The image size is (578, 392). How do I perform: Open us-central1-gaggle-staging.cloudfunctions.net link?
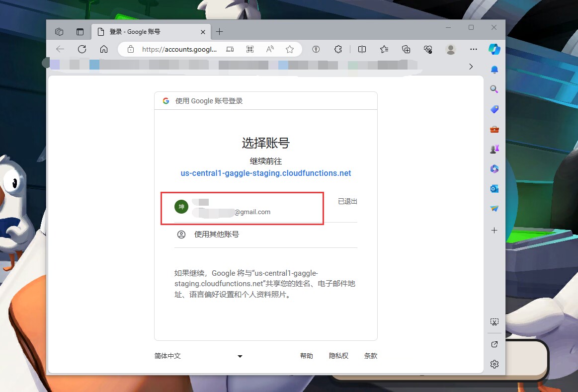(266, 173)
